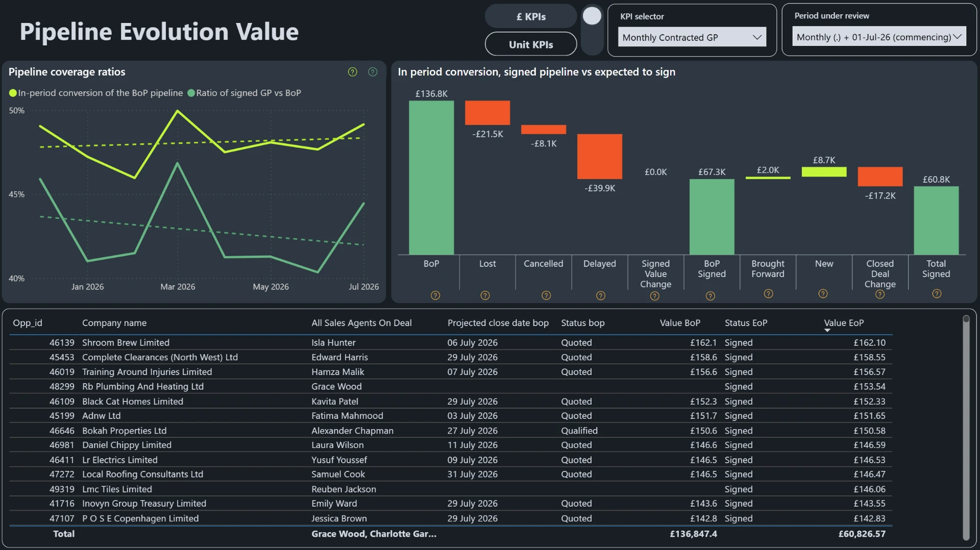The height and width of the screenshot is (550, 980).
Task: Select the Bokah Properties Ltd cell
Action: 125,431
